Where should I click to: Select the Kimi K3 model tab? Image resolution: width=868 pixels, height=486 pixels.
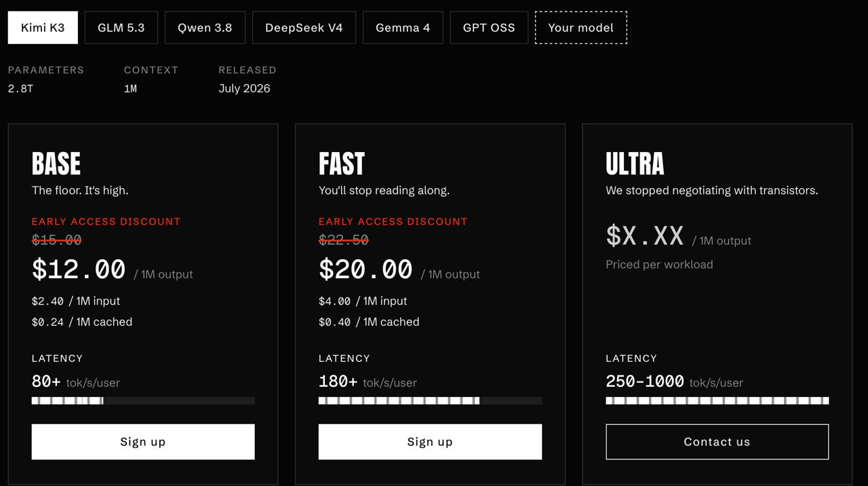coord(43,28)
